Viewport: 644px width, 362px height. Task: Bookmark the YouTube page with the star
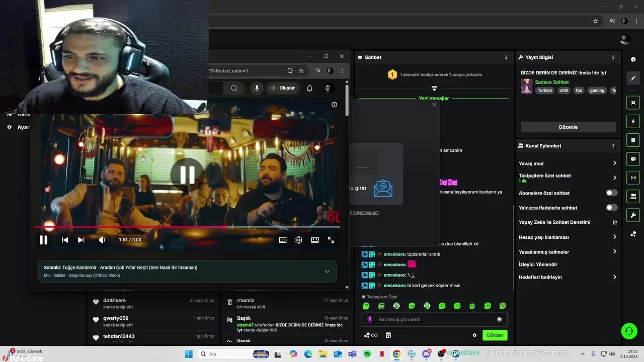point(301,71)
